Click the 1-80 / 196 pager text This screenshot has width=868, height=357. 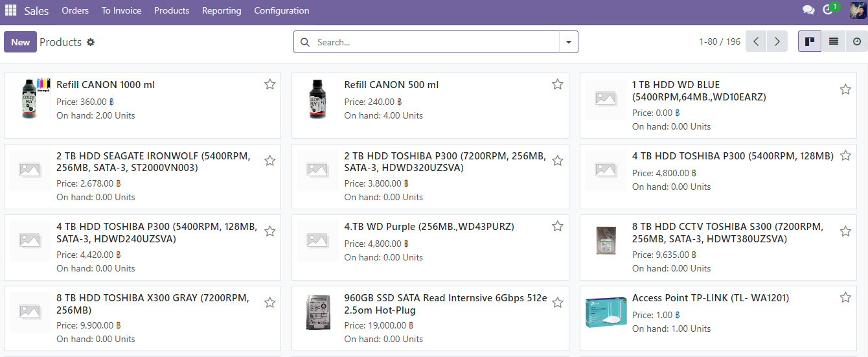[719, 41]
